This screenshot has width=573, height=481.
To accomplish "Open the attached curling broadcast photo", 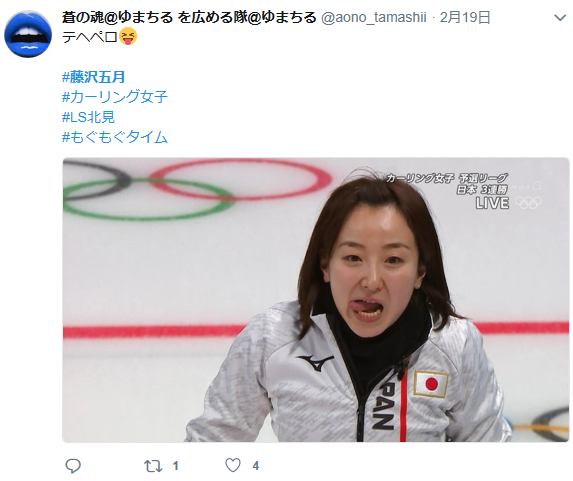I will [x=316, y=300].
